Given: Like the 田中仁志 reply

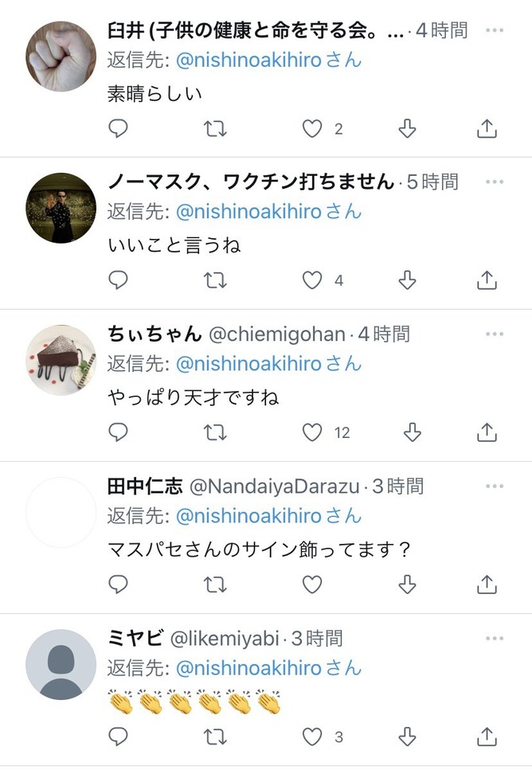Looking at the screenshot, I should 312,584.
